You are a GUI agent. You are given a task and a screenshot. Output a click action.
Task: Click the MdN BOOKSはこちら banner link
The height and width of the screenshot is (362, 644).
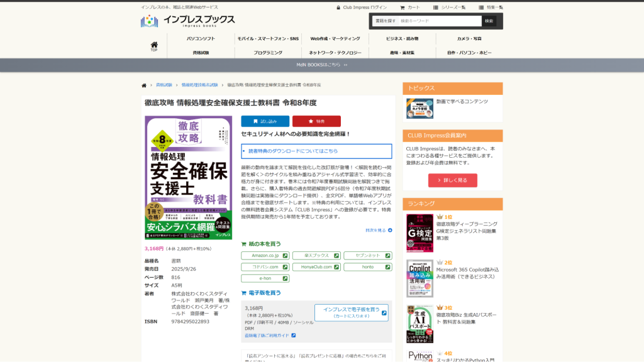click(x=321, y=65)
